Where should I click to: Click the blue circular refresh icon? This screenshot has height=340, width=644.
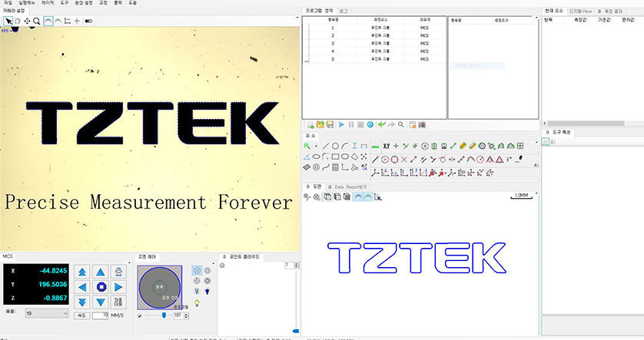(x=370, y=124)
